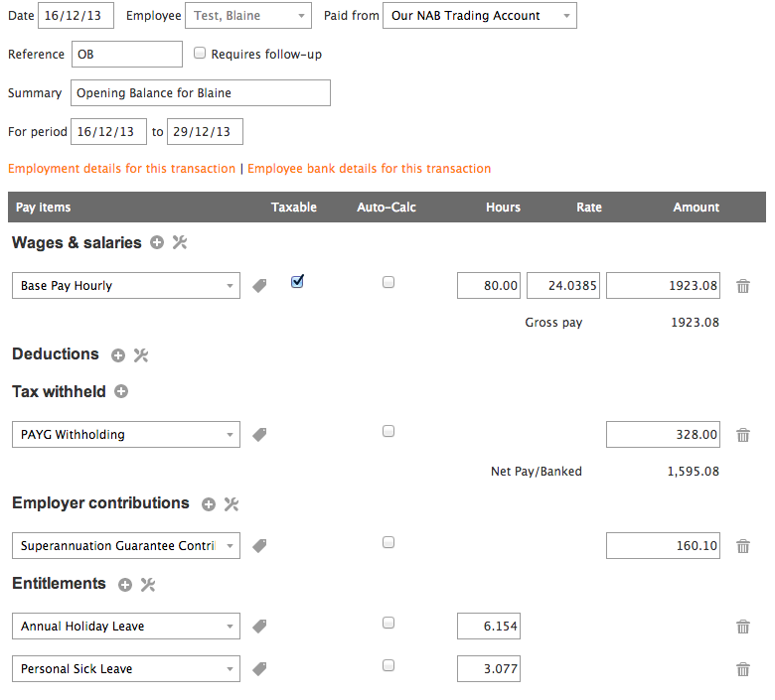The image size is (775, 700).
Task: Click the tag icon beside Superannuation Guarantee
Action: point(259,546)
